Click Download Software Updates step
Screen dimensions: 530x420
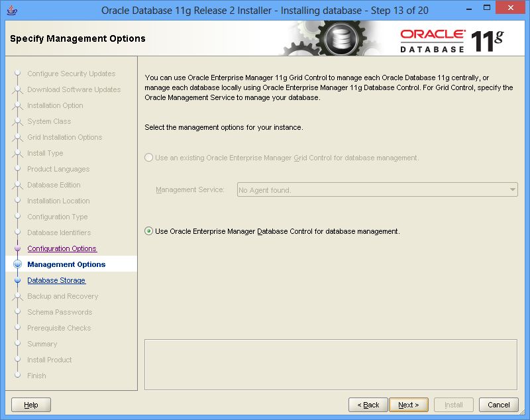74,89
